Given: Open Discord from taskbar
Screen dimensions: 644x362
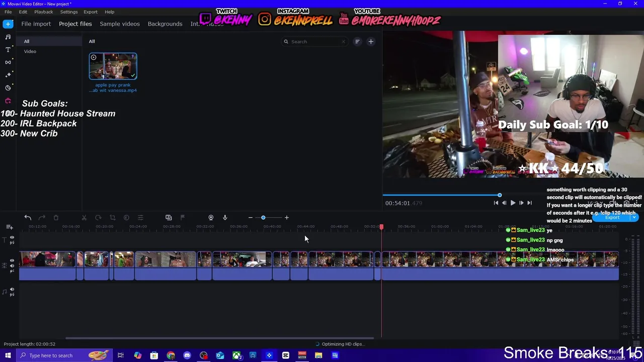Looking at the screenshot, I should (x=187, y=355).
